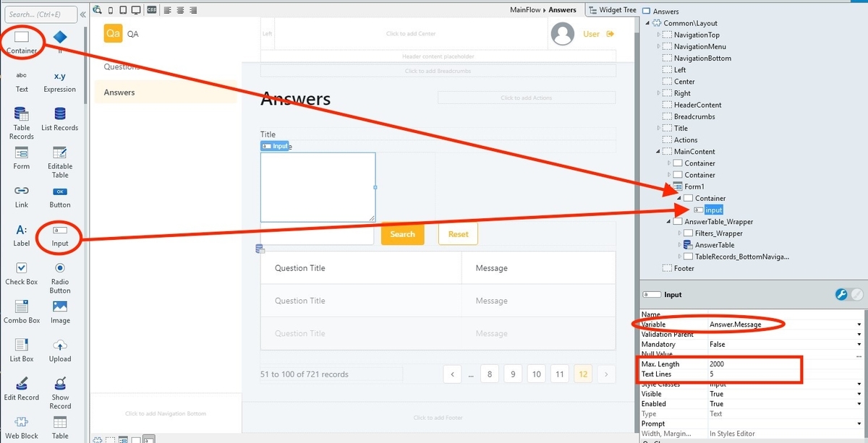Select the Table widget in toolbox
Image resolution: width=868 pixels, height=443 pixels.
(x=60, y=427)
